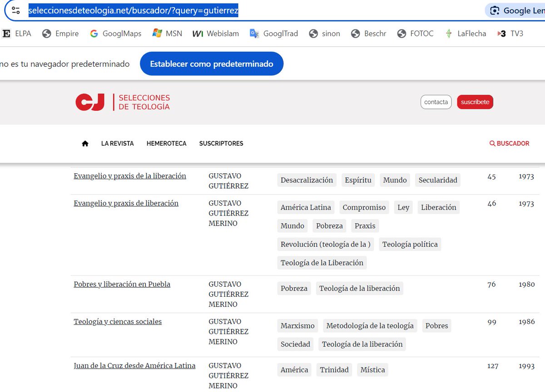Open the GooglMaps bookmark
Viewport: 545px width, 392px height.
(x=116, y=34)
